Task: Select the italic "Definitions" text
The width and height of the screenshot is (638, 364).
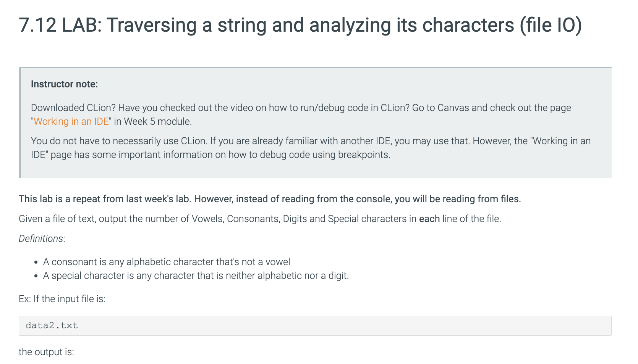Action: [41, 238]
